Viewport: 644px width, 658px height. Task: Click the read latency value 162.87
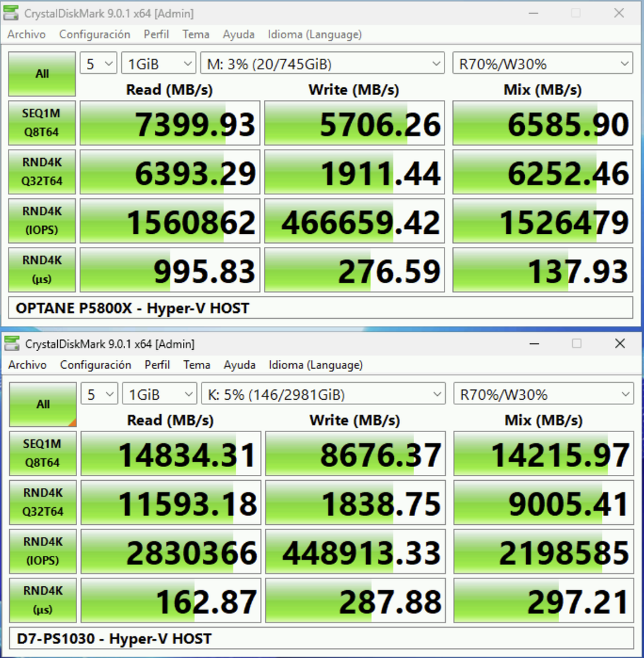click(171, 600)
